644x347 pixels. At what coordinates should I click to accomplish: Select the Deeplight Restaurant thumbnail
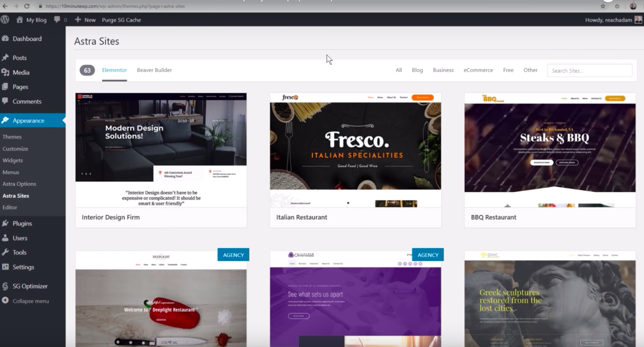coord(161,299)
